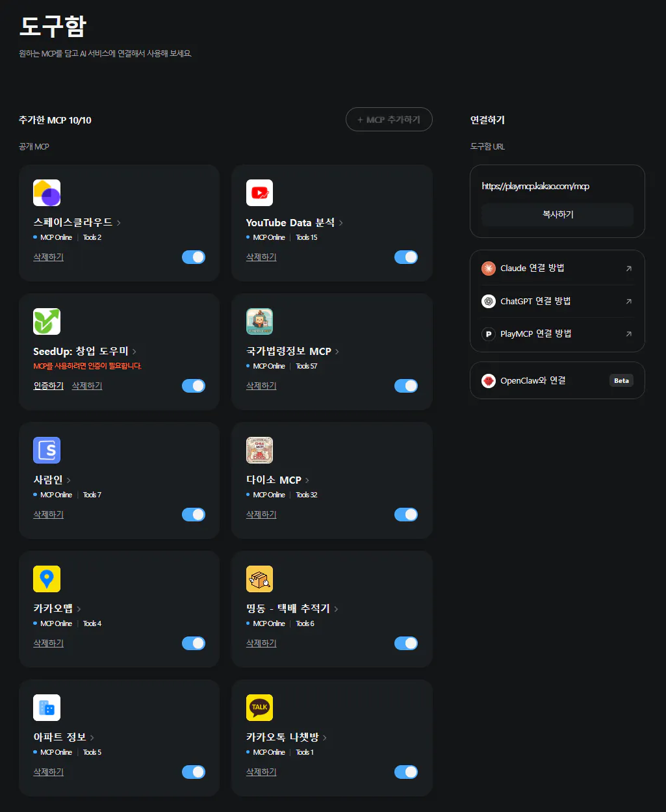Viewport: 666px width, 812px height.
Task: Click 인증하기 link for SeedUp
Action: pos(49,386)
